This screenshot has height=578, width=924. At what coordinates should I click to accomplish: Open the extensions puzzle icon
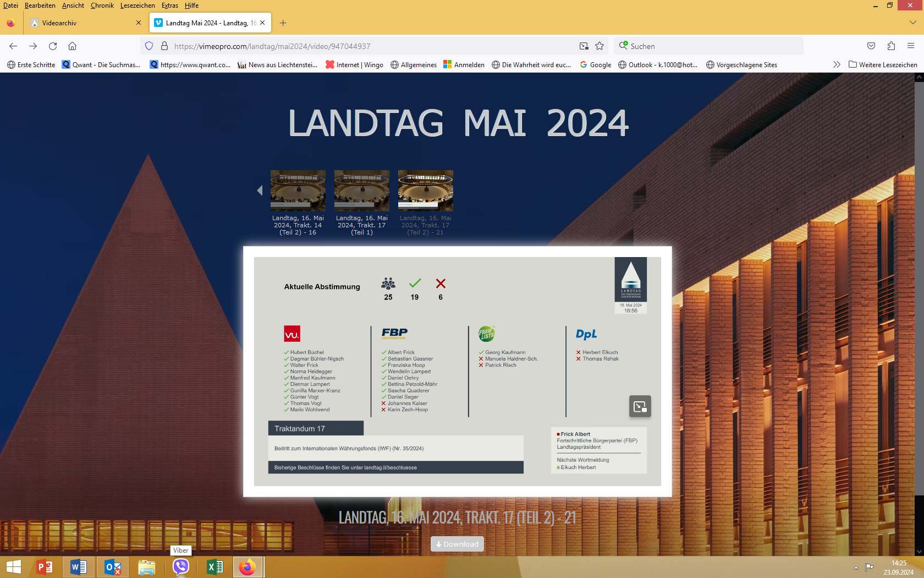coord(891,46)
